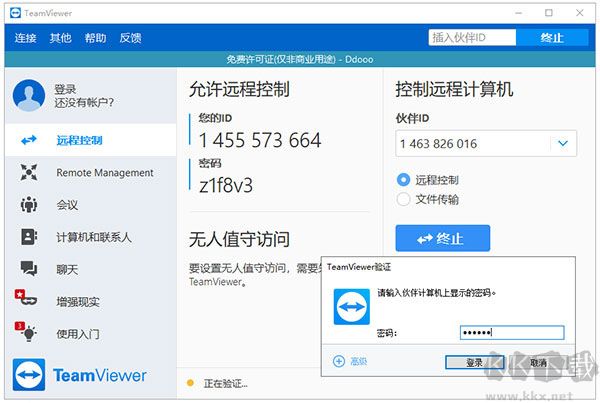
Task: Click the 允许远程控制 heading
Action: tap(239, 89)
